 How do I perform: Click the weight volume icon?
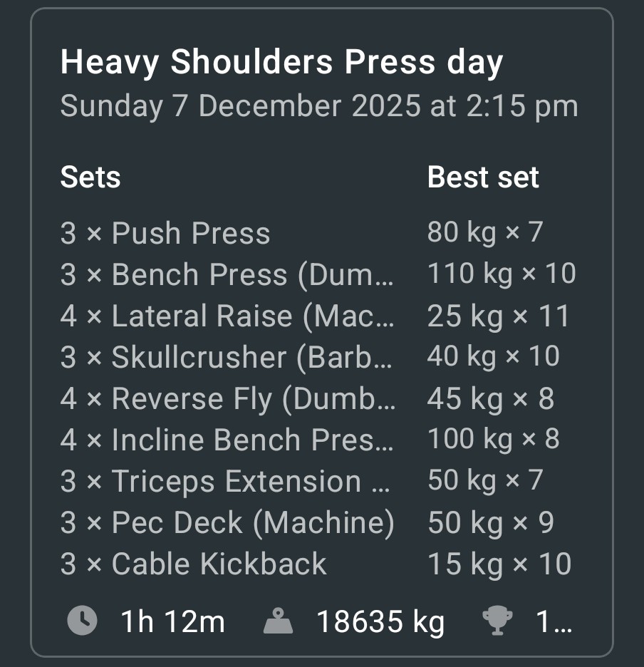pos(279,622)
